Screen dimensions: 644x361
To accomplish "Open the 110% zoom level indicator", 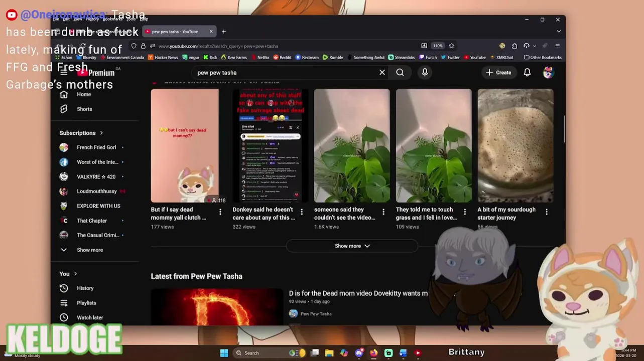I will (438, 46).
